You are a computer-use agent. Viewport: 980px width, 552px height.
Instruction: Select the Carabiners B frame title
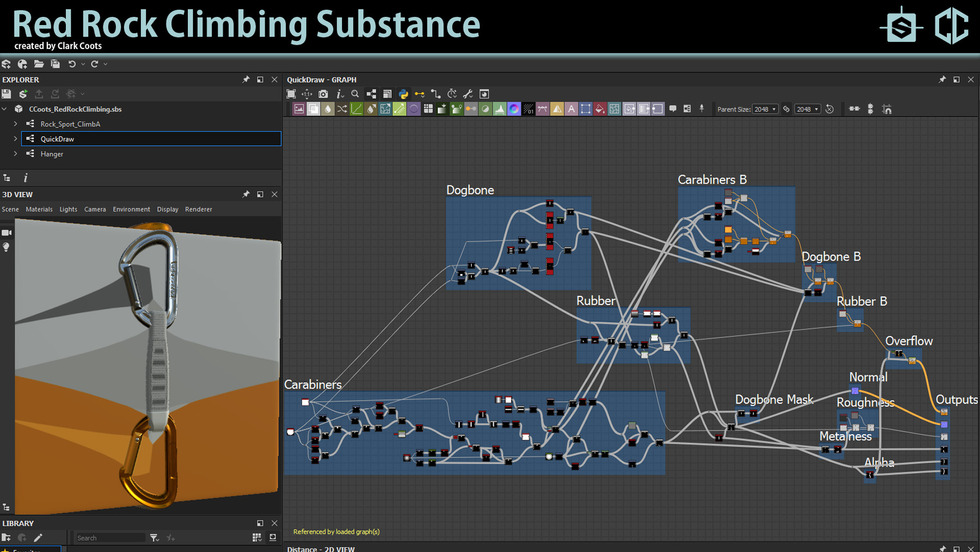[x=712, y=180]
